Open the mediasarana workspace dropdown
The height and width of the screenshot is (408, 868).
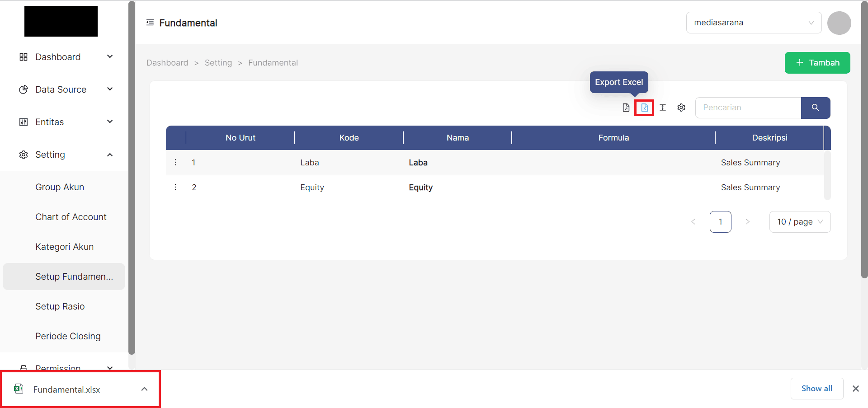[x=753, y=22]
